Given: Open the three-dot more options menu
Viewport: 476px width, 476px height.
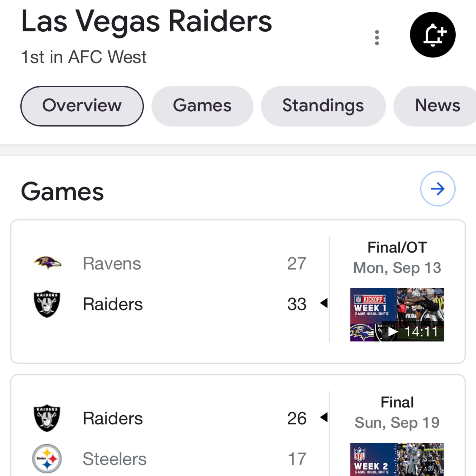Looking at the screenshot, I should (377, 38).
